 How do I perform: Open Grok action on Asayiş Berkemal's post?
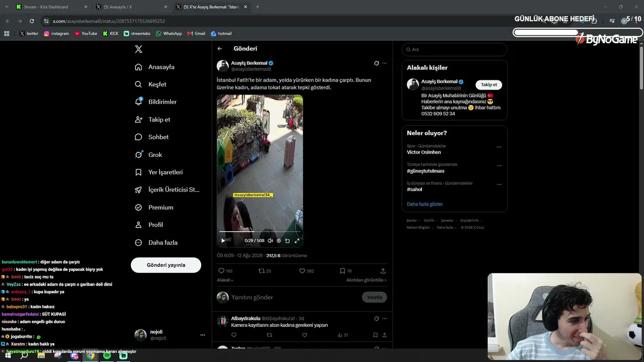(x=376, y=63)
